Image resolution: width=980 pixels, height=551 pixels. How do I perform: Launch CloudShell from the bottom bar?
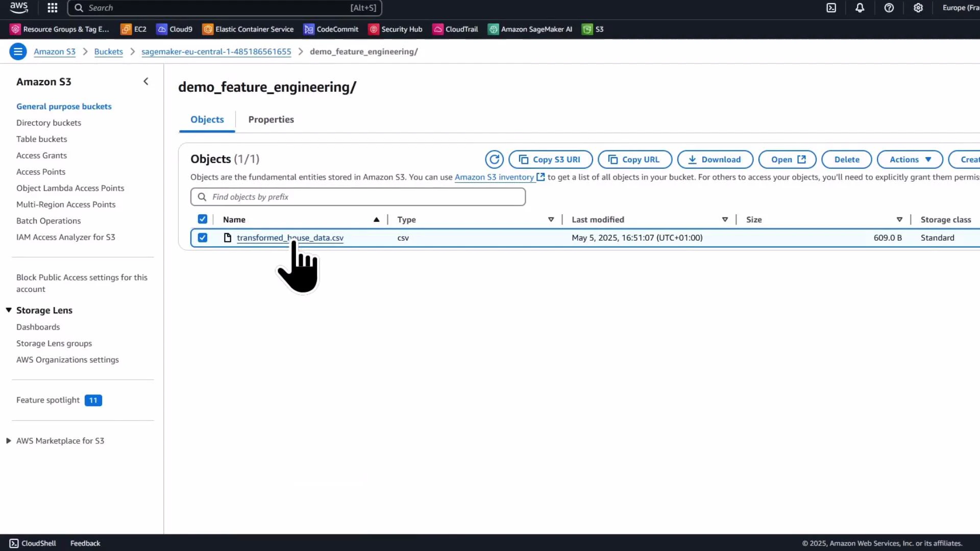(x=32, y=543)
